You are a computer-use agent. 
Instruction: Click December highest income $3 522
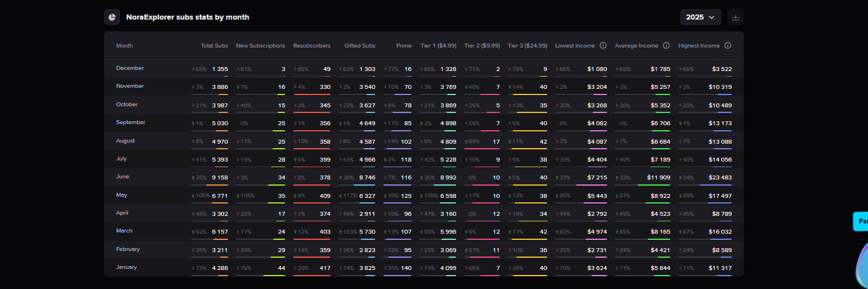pyautogui.click(x=722, y=69)
